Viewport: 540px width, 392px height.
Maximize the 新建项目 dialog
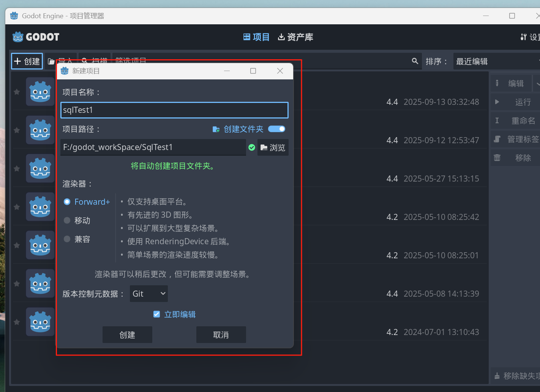pos(253,71)
